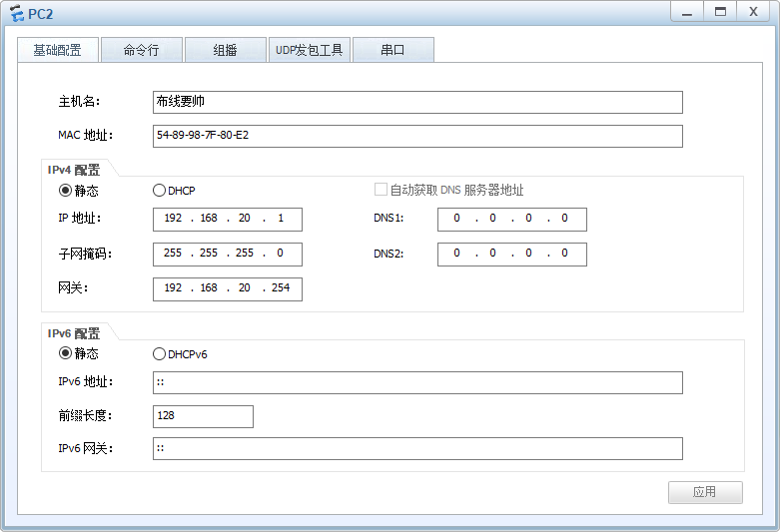Click the 子网掩码 field

tap(228, 255)
